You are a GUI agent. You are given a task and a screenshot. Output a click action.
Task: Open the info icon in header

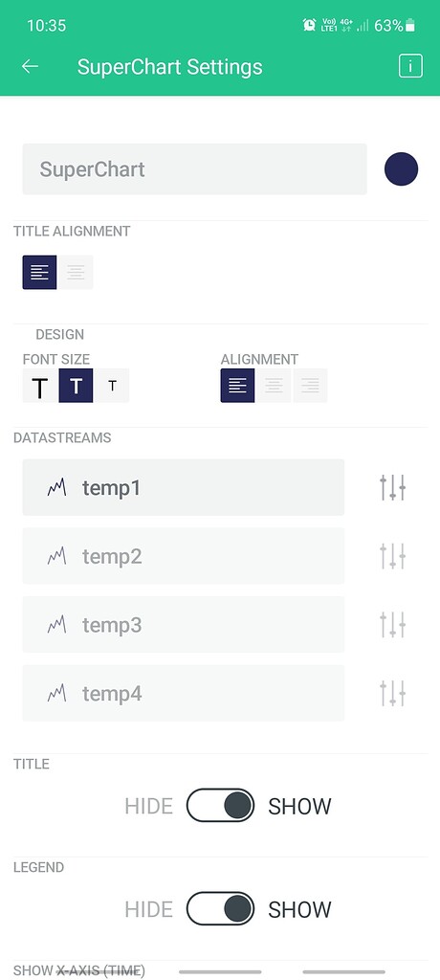pyautogui.click(x=410, y=66)
